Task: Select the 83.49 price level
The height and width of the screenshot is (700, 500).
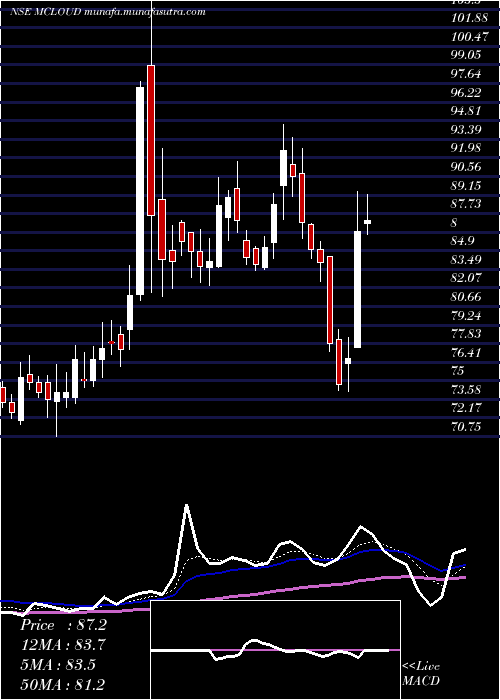Action: click(x=466, y=260)
